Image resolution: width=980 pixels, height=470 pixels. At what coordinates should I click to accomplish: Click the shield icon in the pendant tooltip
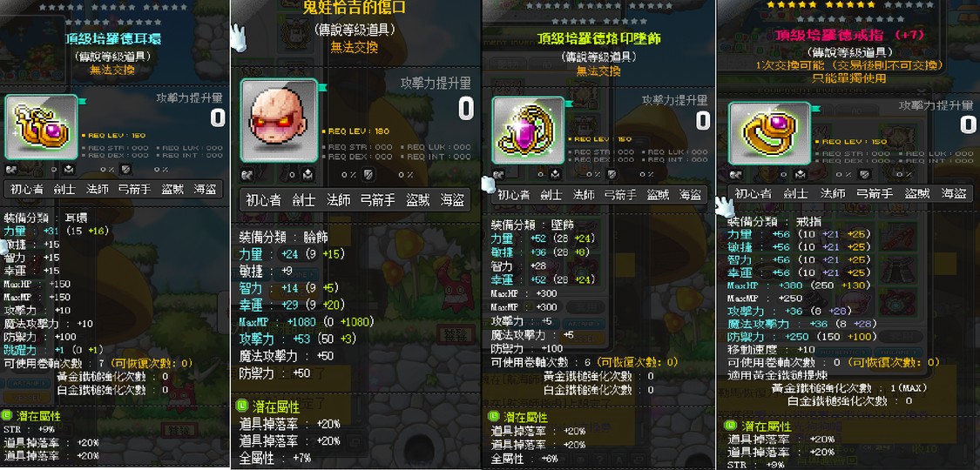coord(612,174)
